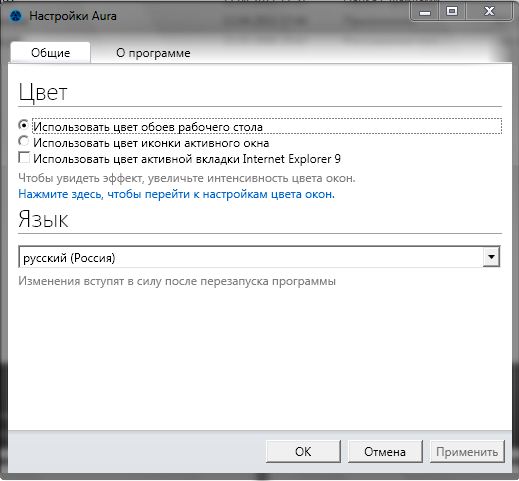Select the desktop wallpaper color radio button

click(x=23, y=125)
